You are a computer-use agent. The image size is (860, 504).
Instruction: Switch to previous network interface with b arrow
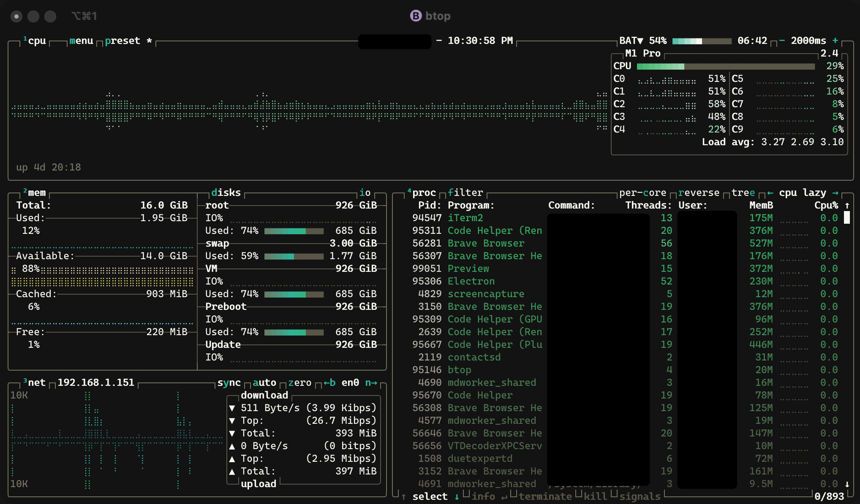(329, 383)
